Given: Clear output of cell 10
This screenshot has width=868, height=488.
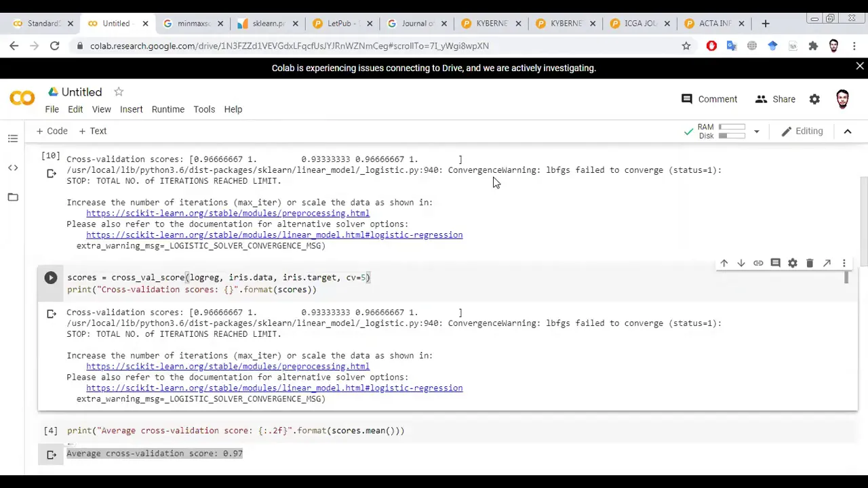Looking at the screenshot, I should point(52,174).
